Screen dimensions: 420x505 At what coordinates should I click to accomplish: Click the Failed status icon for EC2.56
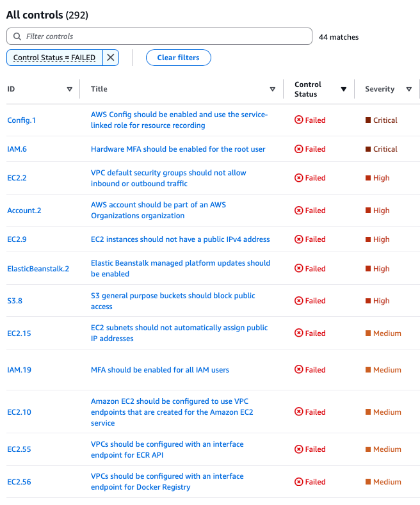(298, 482)
